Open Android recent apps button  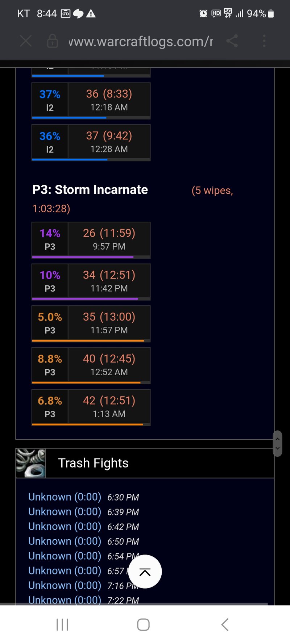[x=62, y=625]
